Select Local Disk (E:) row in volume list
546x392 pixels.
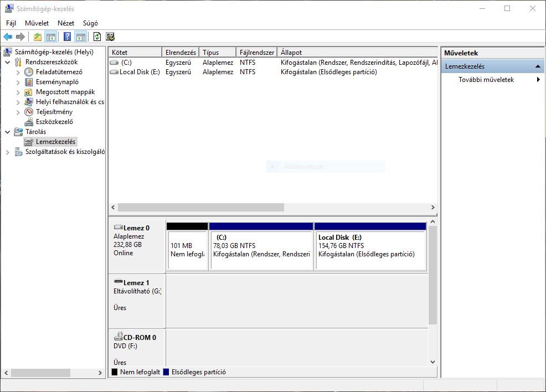point(273,72)
